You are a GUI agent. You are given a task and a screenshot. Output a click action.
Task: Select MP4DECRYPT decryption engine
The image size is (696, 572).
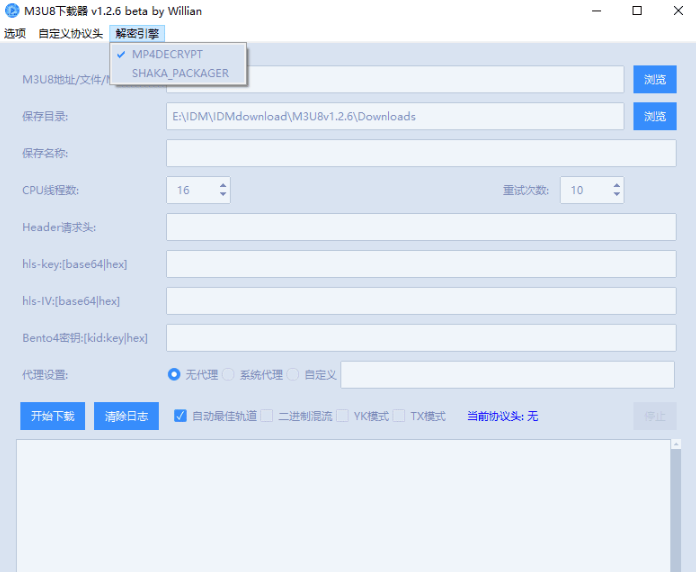click(167, 54)
